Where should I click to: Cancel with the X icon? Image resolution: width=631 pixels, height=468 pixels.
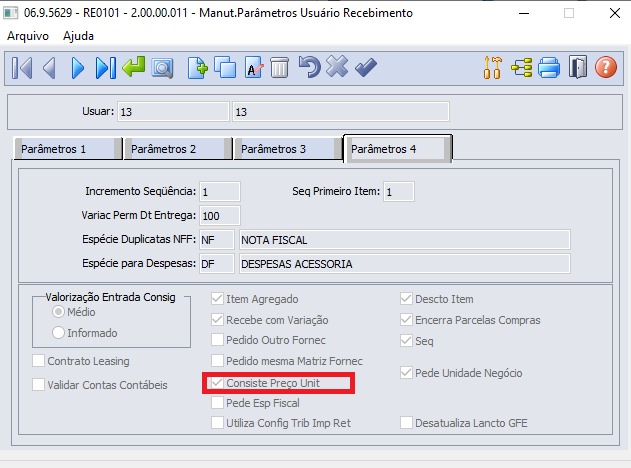tap(337, 66)
